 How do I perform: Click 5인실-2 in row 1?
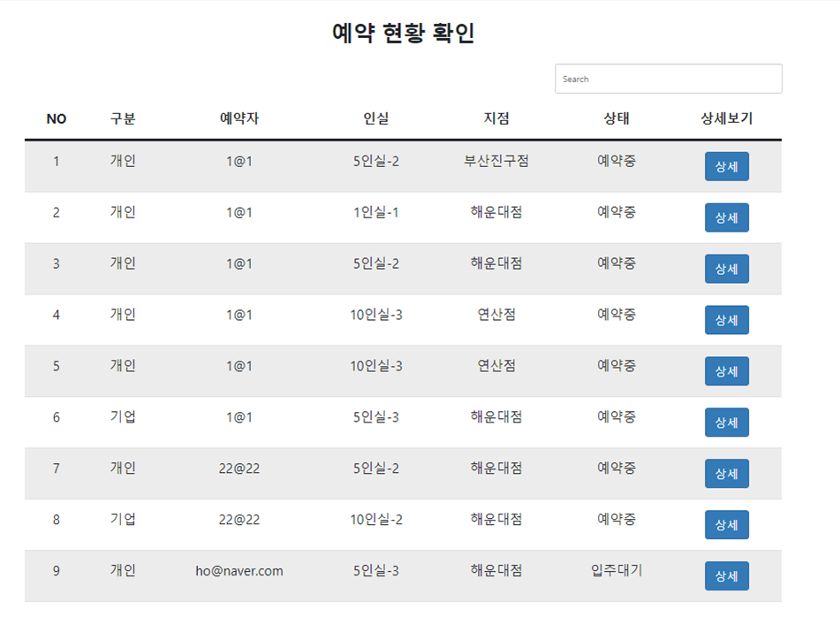pos(376,162)
